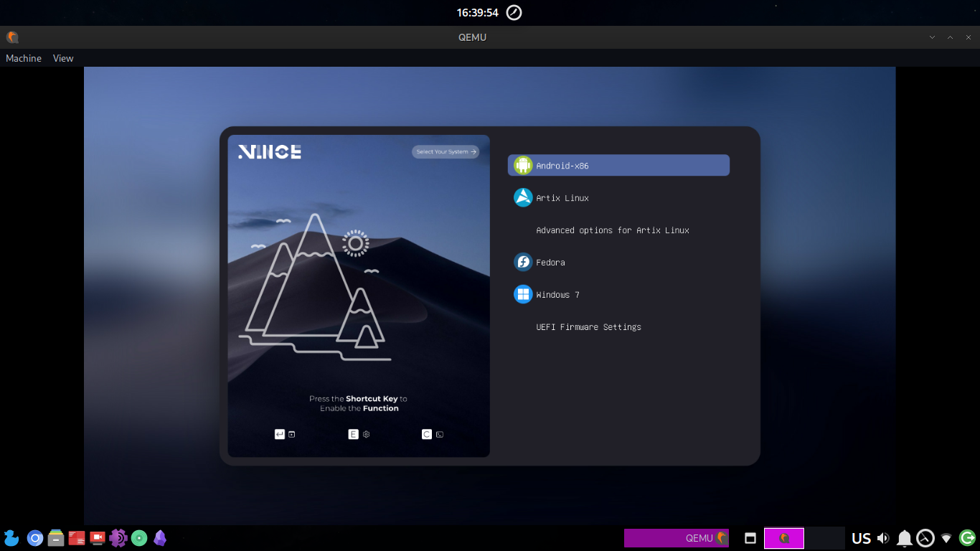Switch to the empty second workspace
The height and width of the screenshot is (551, 980).
(825, 538)
